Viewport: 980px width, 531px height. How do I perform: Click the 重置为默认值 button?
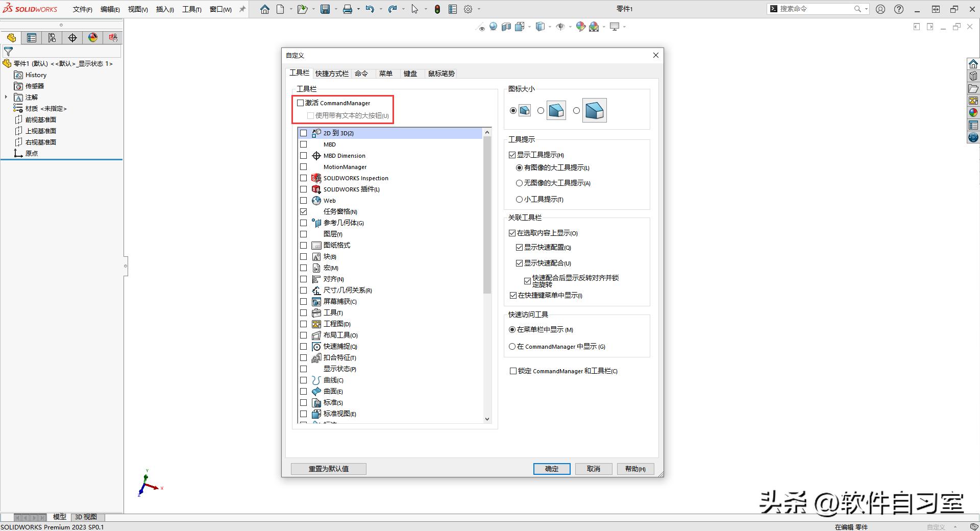328,469
